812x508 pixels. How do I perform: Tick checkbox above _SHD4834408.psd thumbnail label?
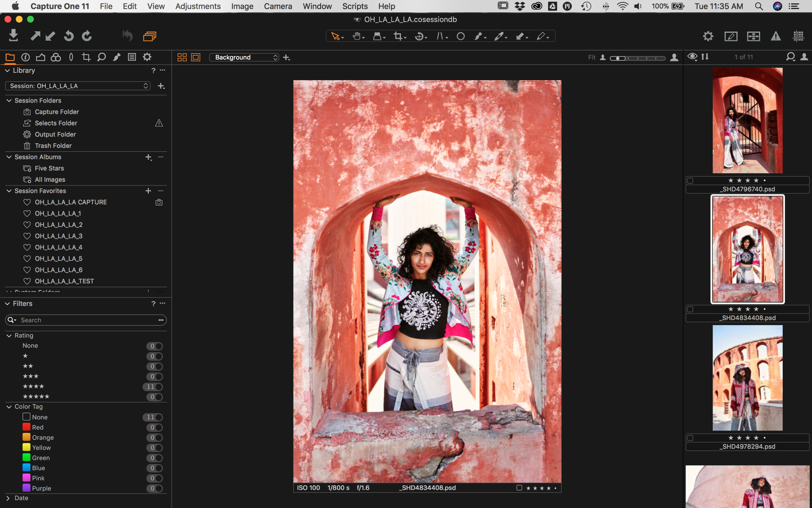[690, 309]
